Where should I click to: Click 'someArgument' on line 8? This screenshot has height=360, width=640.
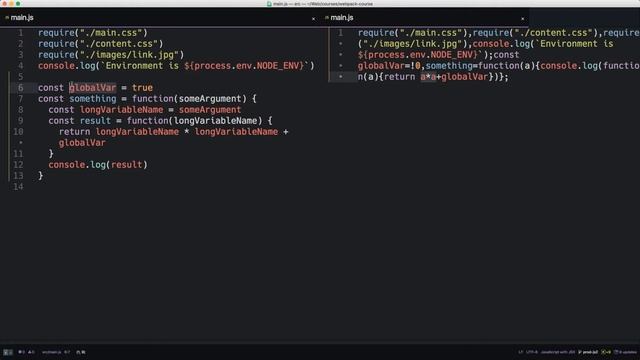point(210,110)
